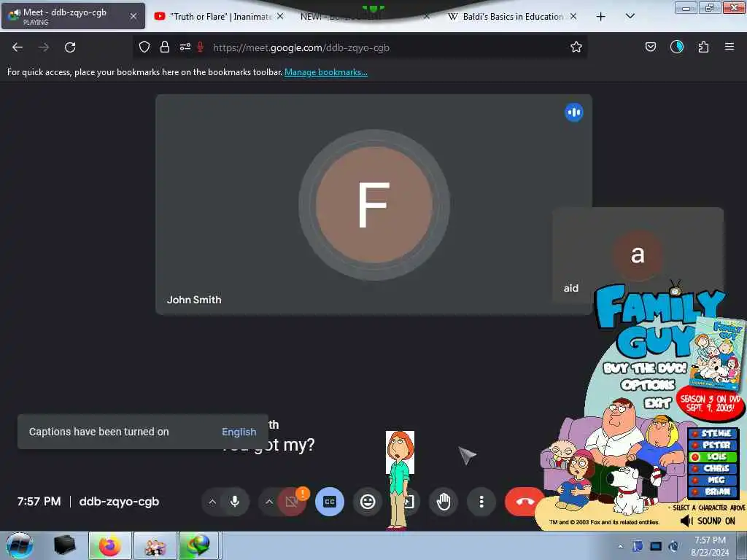
Task: Show hidden system tray icons
Action: pyautogui.click(x=620, y=546)
